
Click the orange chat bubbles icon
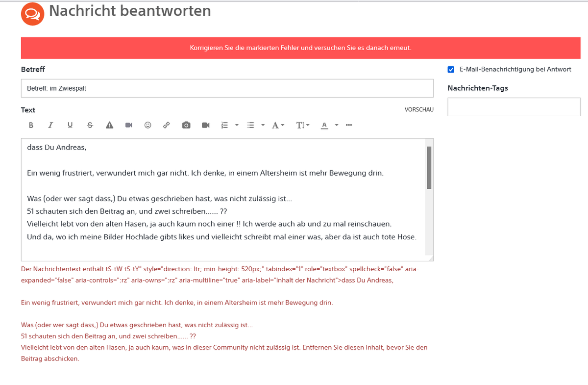33,13
